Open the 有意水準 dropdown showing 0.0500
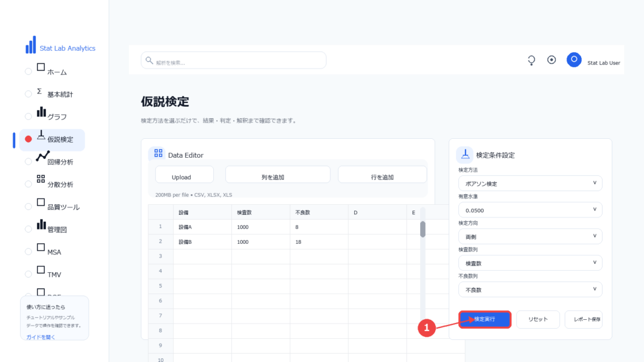The image size is (644, 362). (530, 210)
